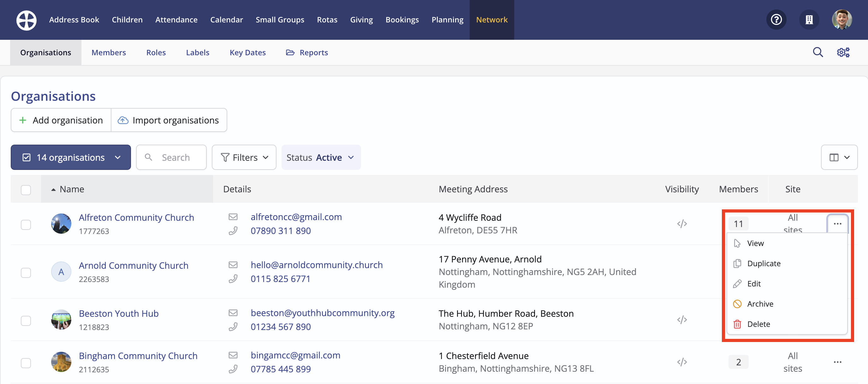Click the help question mark icon
The image size is (868, 384).
pyautogui.click(x=776, y=20)
